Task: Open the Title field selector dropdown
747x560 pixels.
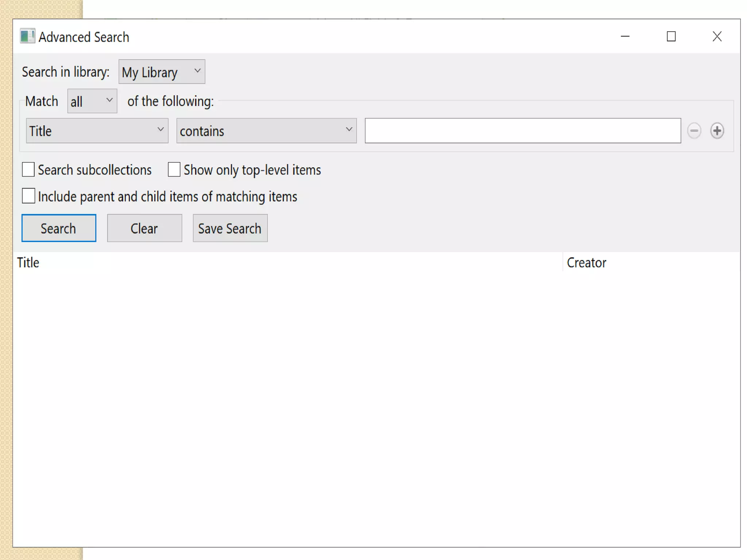Action: click(x=97, y=131)
